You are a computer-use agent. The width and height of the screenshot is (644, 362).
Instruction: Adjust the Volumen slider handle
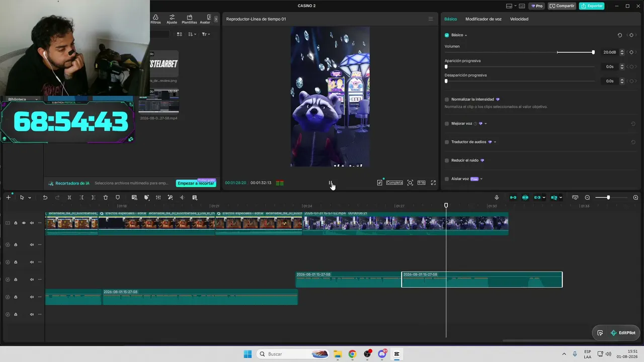[593, 52]
